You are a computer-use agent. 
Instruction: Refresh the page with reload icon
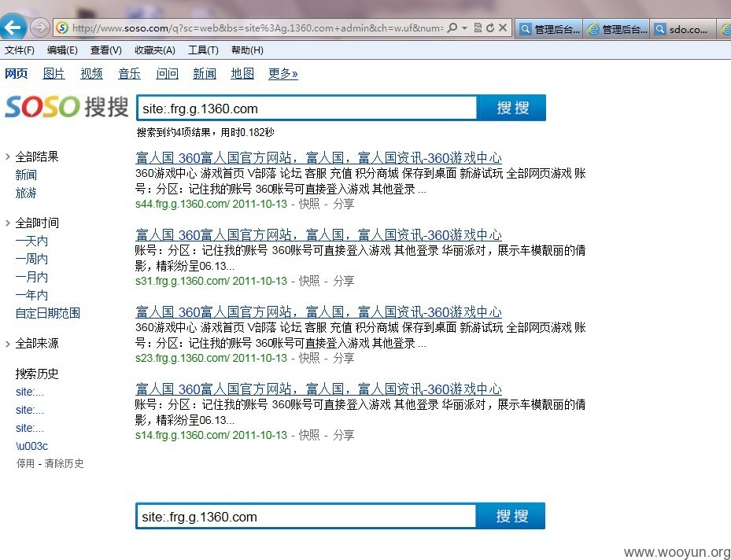[489, 28]
